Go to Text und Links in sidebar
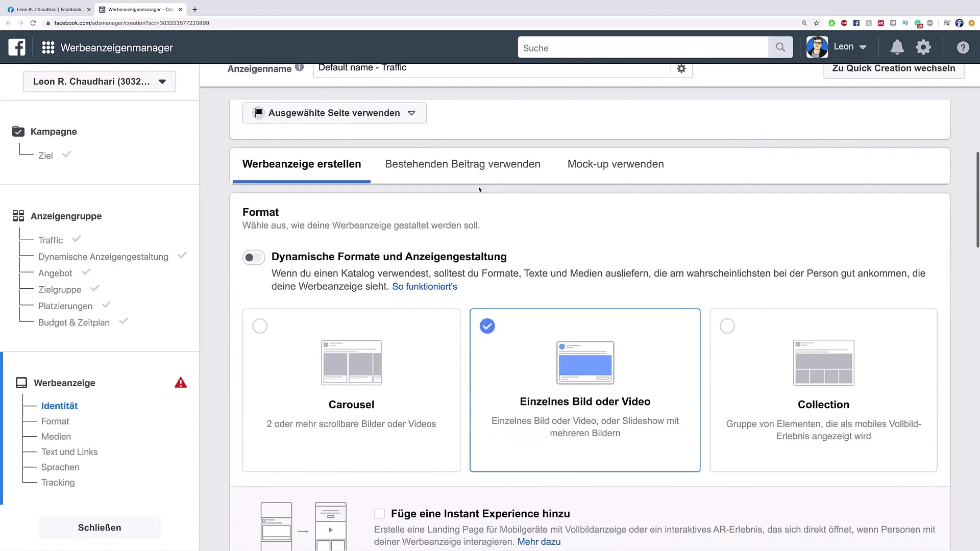Screen dimensions: 980x551 69,452
